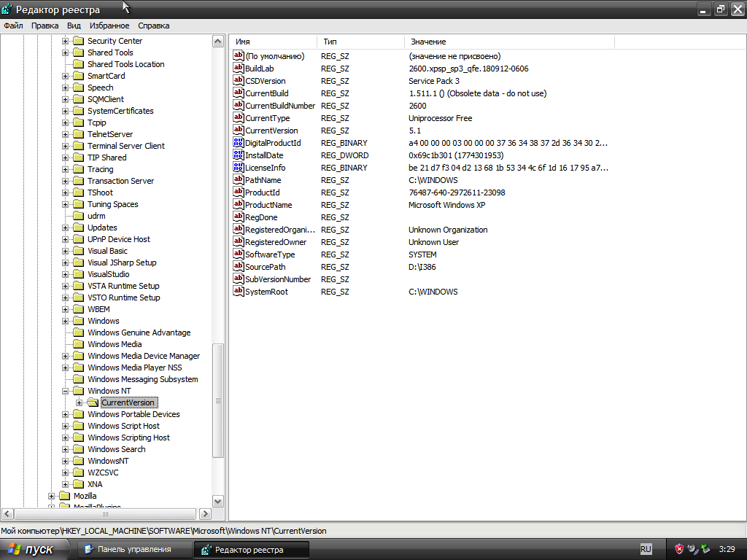Viewport: 747px width, 560px height.
Task: Expand the WZCSVC key
Action: [x=65, y=472]
